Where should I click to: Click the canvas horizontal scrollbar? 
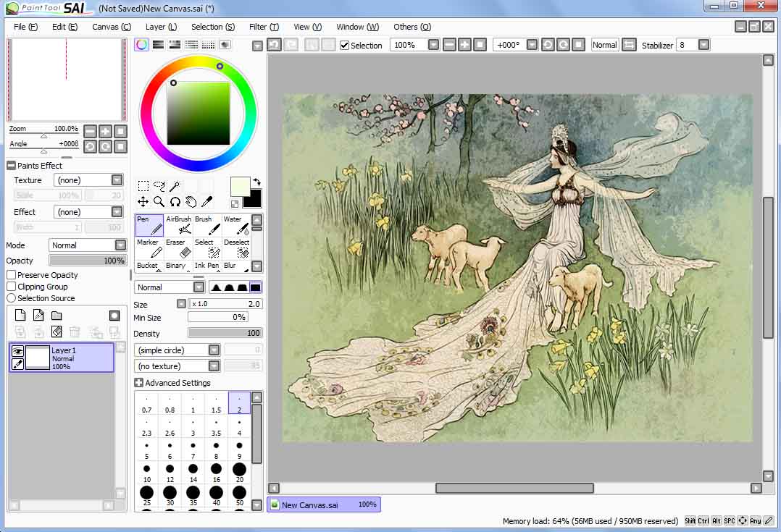(514, 489)
